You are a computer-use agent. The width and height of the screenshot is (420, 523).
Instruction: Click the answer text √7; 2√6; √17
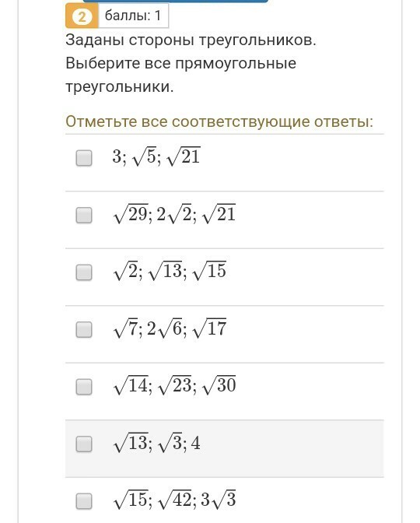point(170,328)
